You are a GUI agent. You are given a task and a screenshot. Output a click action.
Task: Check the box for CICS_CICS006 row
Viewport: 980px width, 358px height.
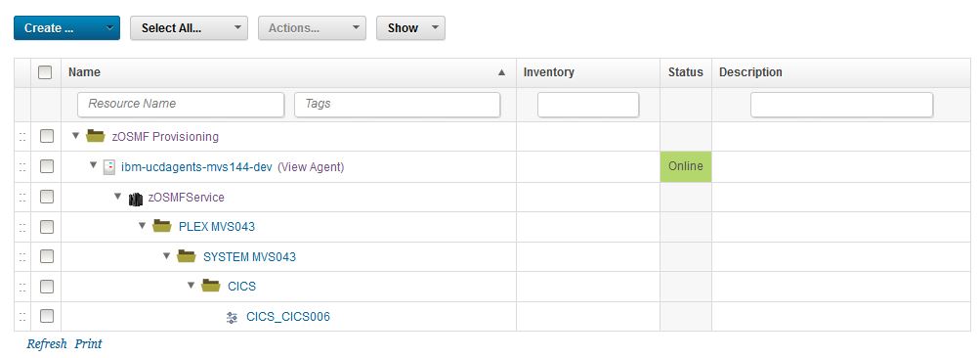tap(46, 316)
